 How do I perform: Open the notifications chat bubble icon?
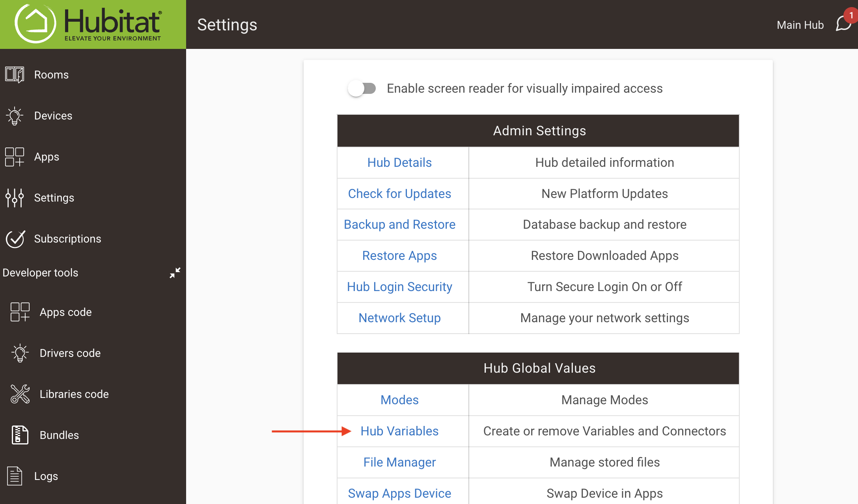coord(843,24)
